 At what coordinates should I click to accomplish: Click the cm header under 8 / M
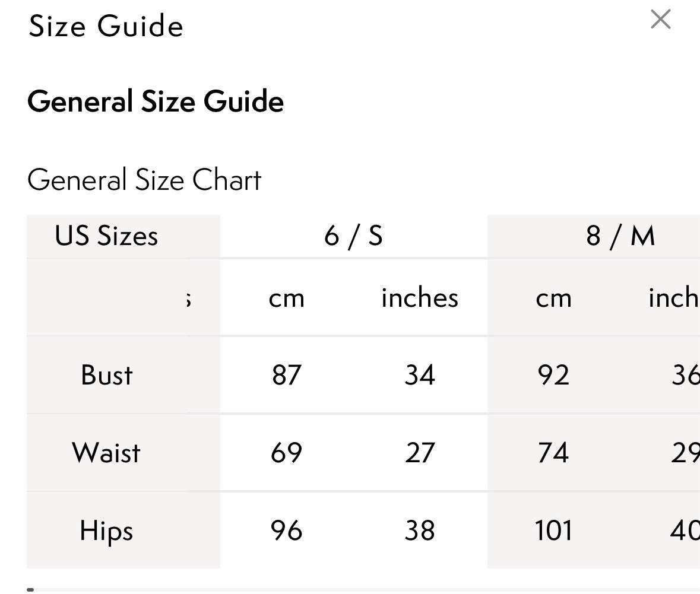[553, 298]
